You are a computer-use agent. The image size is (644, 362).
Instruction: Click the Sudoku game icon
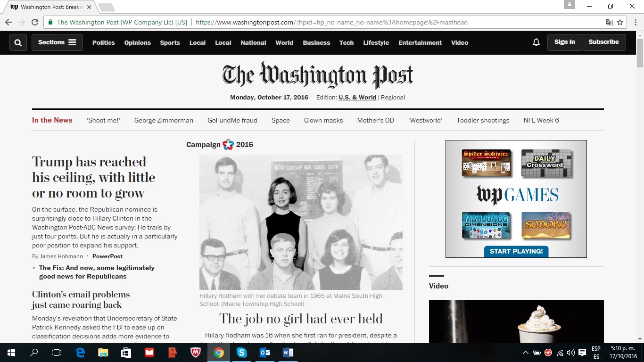pyautogui.click(x=546, y=225)
